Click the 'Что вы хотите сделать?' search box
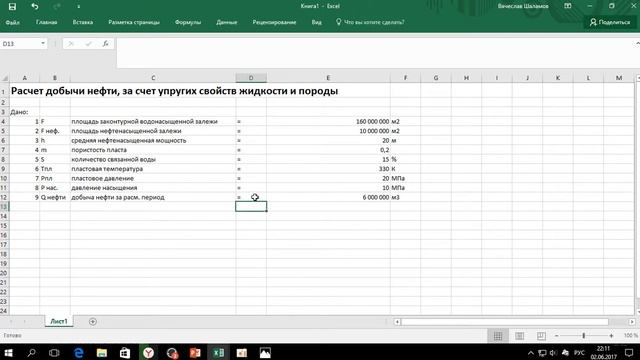 point(370,22)
